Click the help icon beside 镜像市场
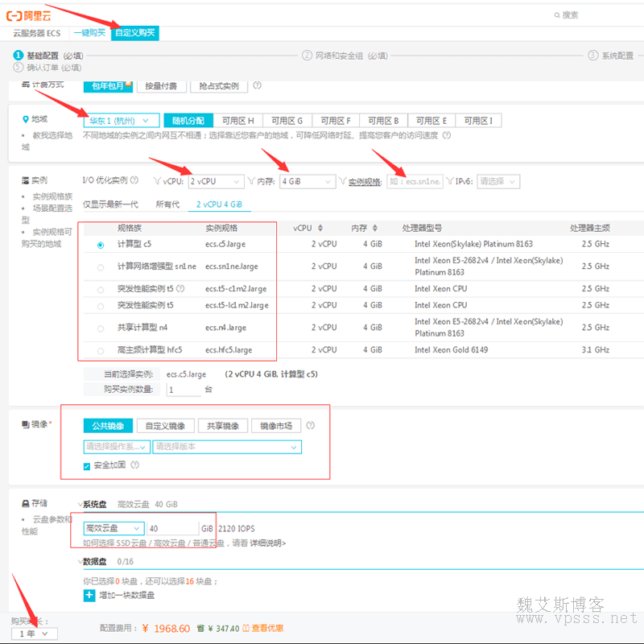 coord(310,426)
